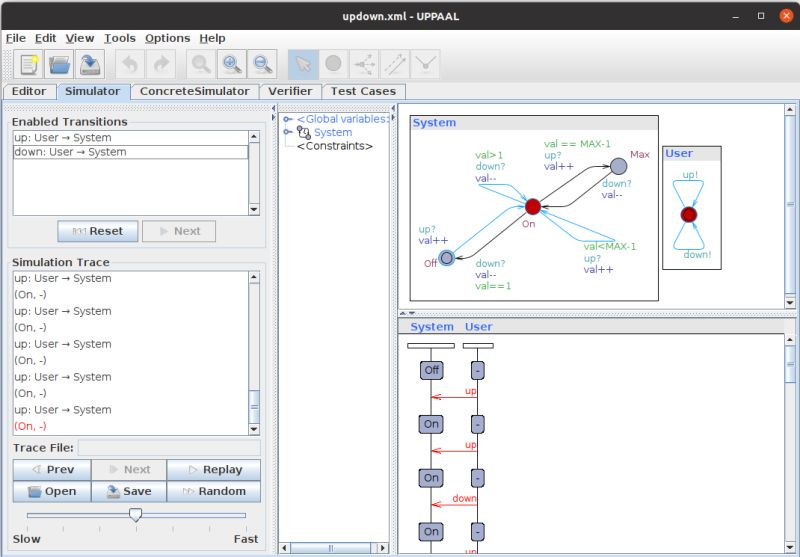The height and width of the screenshot is (557, 800).
Task: Click the Trace File input field
Action: (169, 448)
